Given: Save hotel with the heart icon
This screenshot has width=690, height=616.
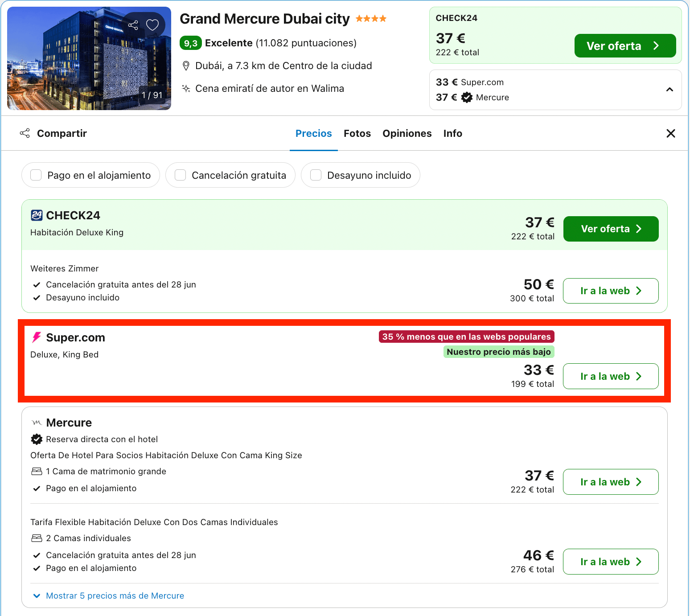Looking at the screenshot, I should [152, 25].
